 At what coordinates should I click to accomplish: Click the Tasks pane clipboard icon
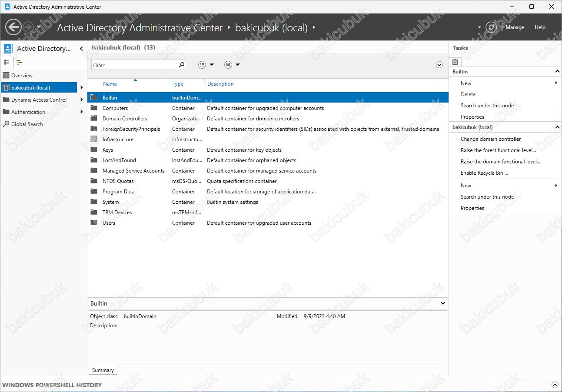(455, 62)
